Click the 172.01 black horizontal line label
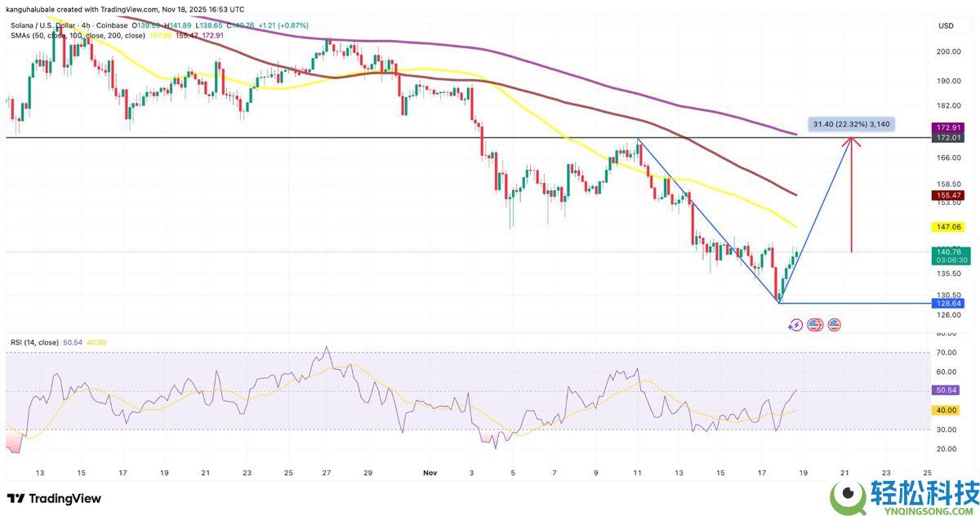 coord(947,139)
